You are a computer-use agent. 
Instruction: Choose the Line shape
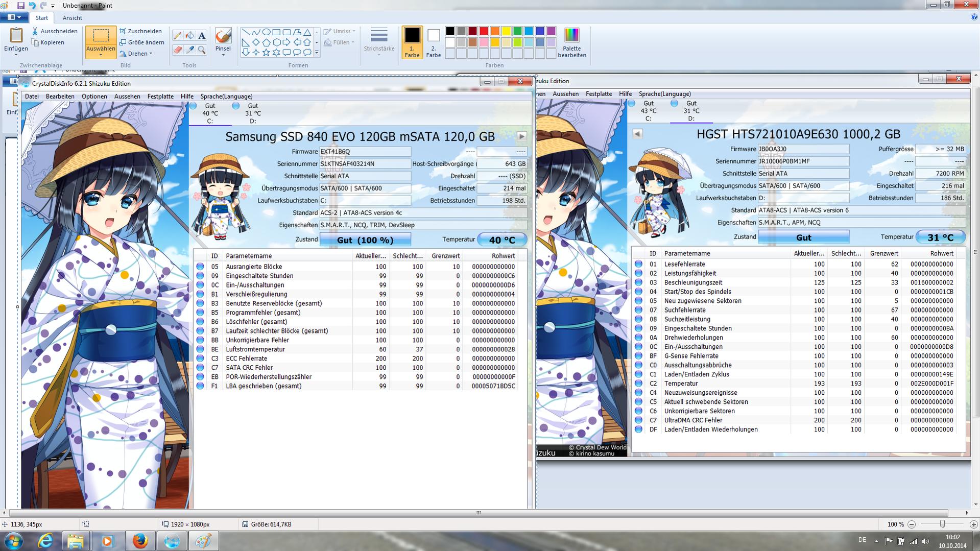246,32
